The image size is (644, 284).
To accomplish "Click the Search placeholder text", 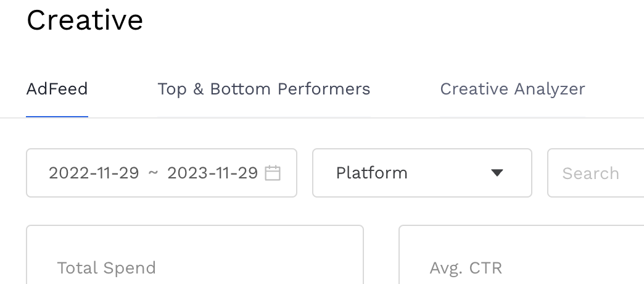I will [590, 173].
